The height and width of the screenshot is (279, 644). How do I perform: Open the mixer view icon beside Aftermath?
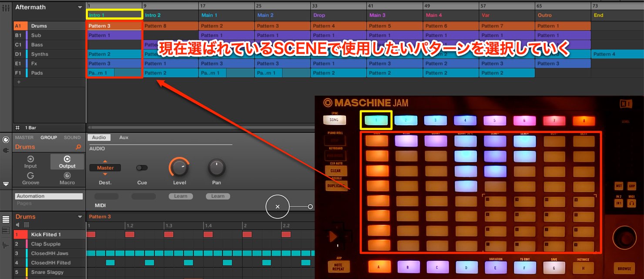pyautogui.click(x=6, y=7)
